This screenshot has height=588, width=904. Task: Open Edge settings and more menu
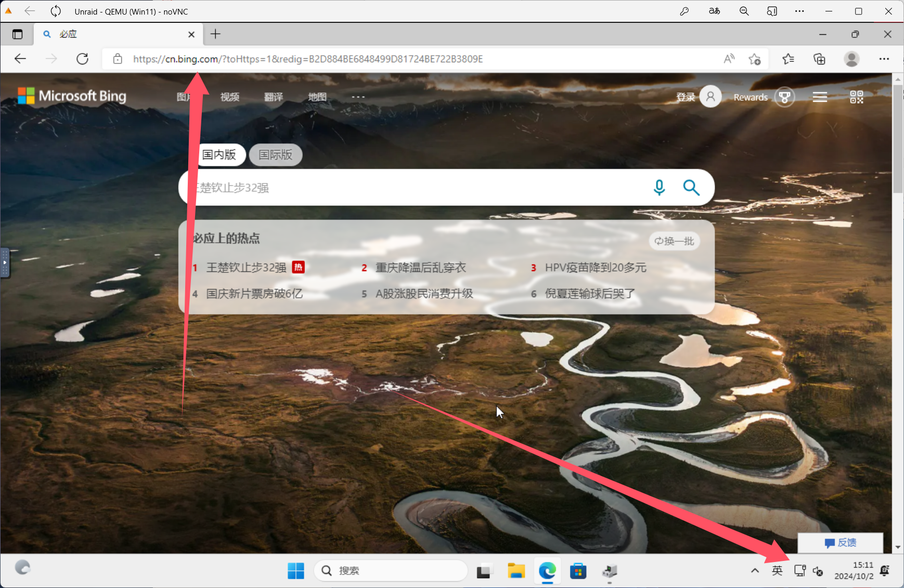pyautogui.click(x=884, y=59)
